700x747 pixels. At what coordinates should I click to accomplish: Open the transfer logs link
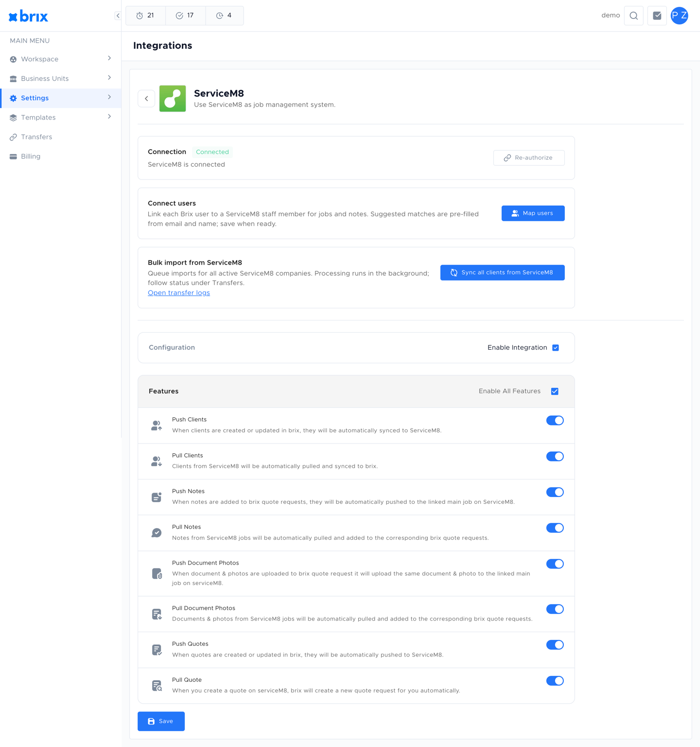pos(179,293)
